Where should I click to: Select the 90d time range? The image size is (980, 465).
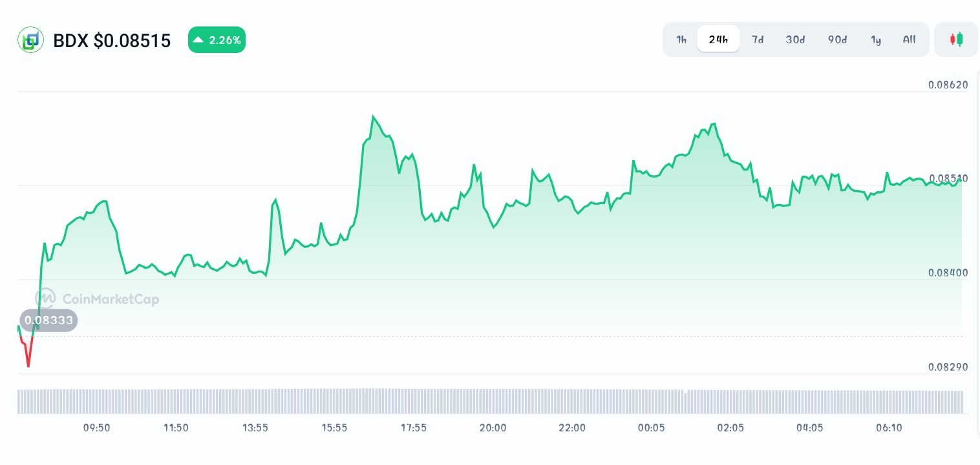click(x=837, y=39)
